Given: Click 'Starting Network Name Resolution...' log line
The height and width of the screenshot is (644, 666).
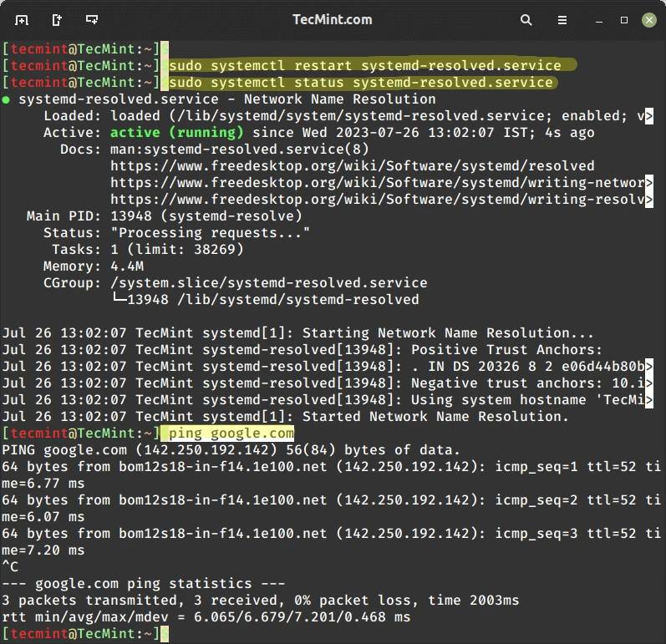Looking at the screenshot, I should tap(297, 332).
